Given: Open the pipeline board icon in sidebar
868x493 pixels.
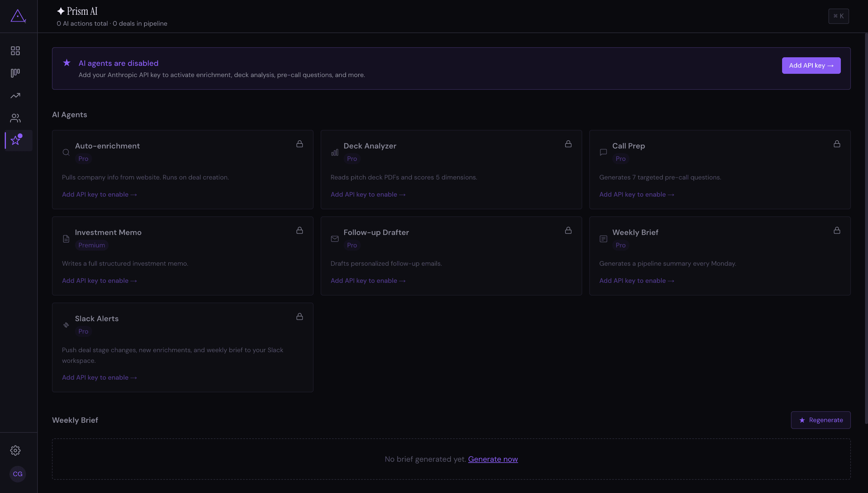Looking at the screenshot, I should 15,73.
